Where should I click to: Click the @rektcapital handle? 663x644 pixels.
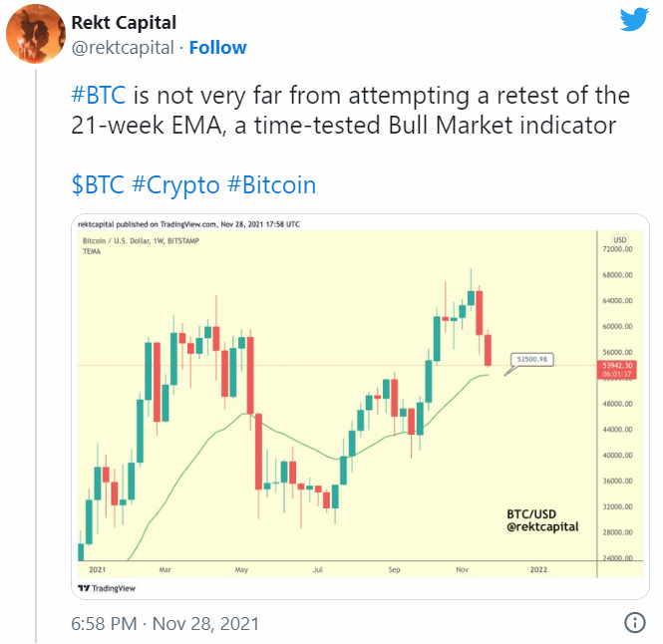coord(124,48)
